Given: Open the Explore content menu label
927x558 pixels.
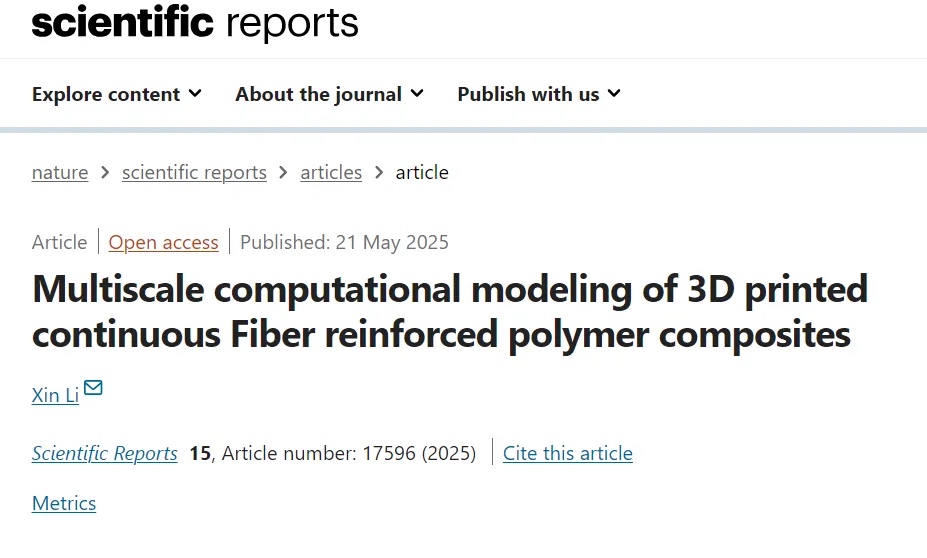Looking at the screenshot, I should click(106, 94).
